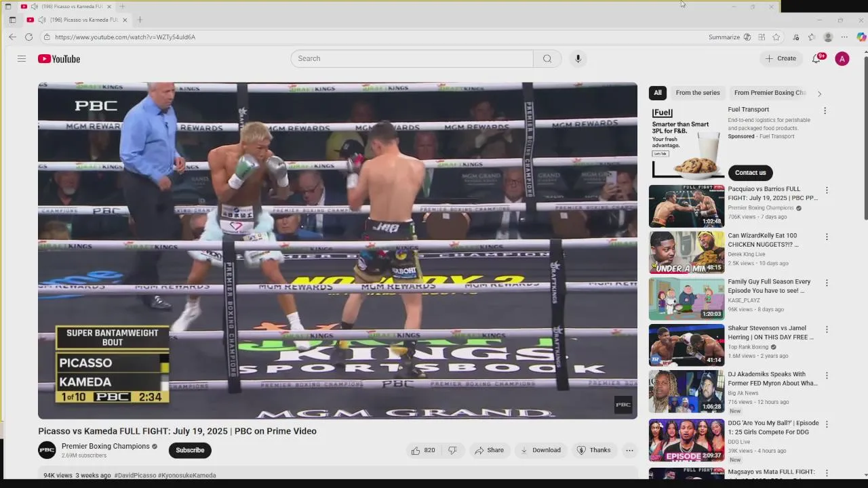Open the tab actions menu icon
This screenshot has width=868, height=488.
pyautogui.click(x=12, y=20)
